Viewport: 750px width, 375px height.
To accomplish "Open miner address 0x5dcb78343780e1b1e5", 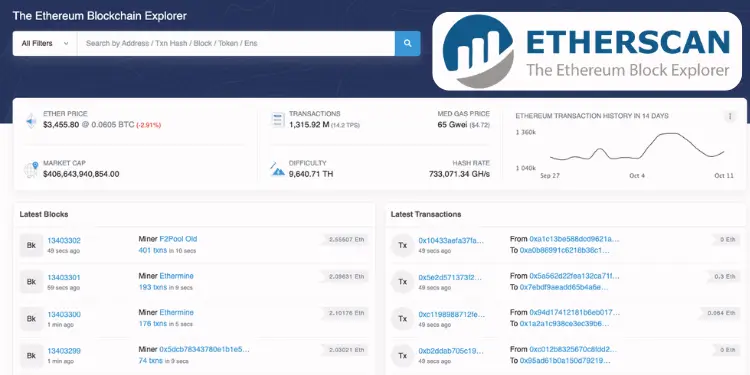I will pyautogui.click(x=204, y=349).
